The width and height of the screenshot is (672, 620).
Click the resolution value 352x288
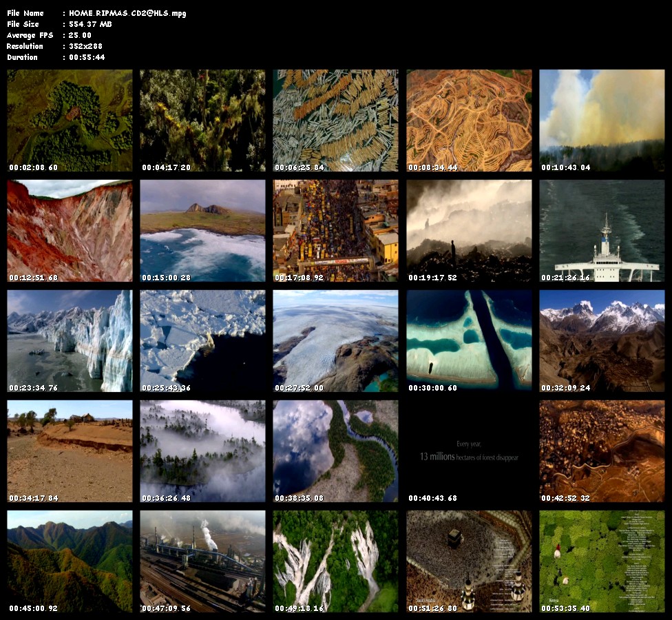85,46
